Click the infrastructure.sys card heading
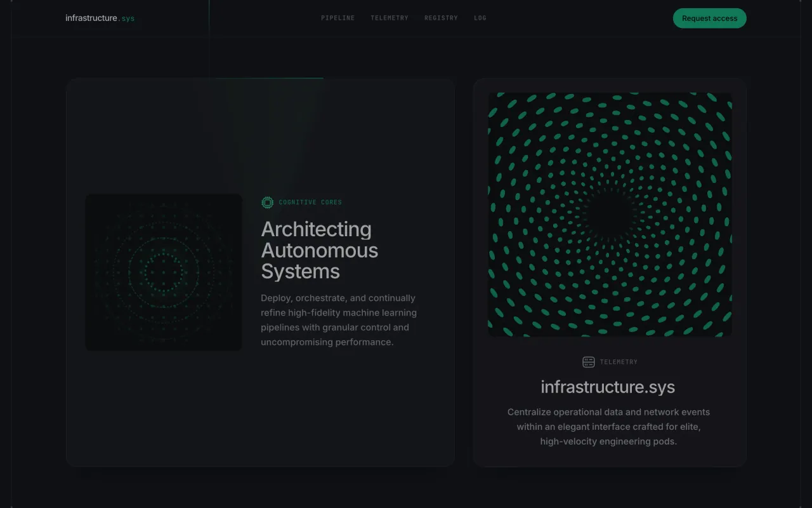This screenshot has width=812, height=508. [608, 387]
